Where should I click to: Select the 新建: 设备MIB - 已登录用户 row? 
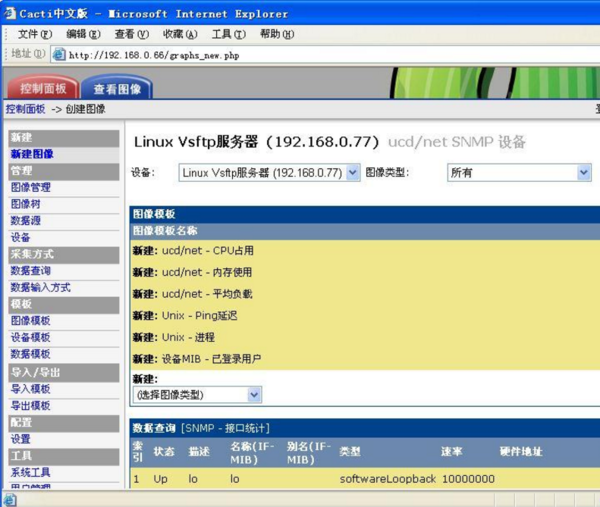(365, 359)
